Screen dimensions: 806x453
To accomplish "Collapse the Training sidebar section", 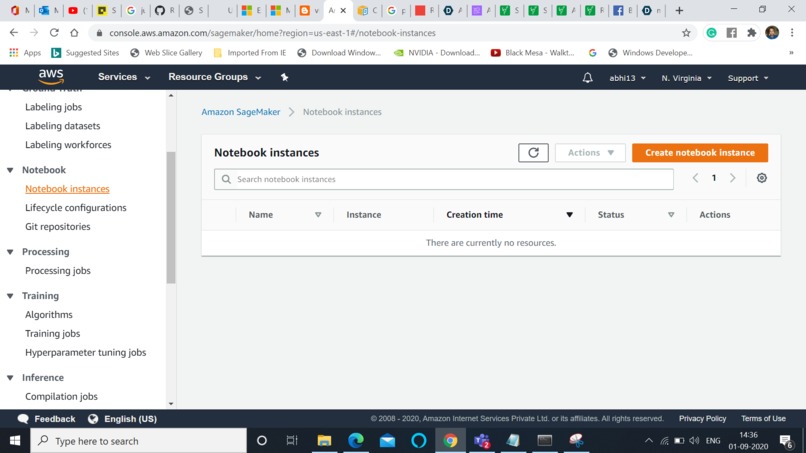I will [x=10, y=296].
